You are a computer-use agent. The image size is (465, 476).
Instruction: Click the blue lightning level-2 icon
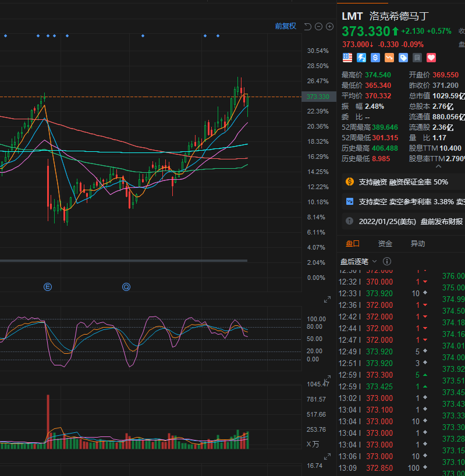(361, 58)
